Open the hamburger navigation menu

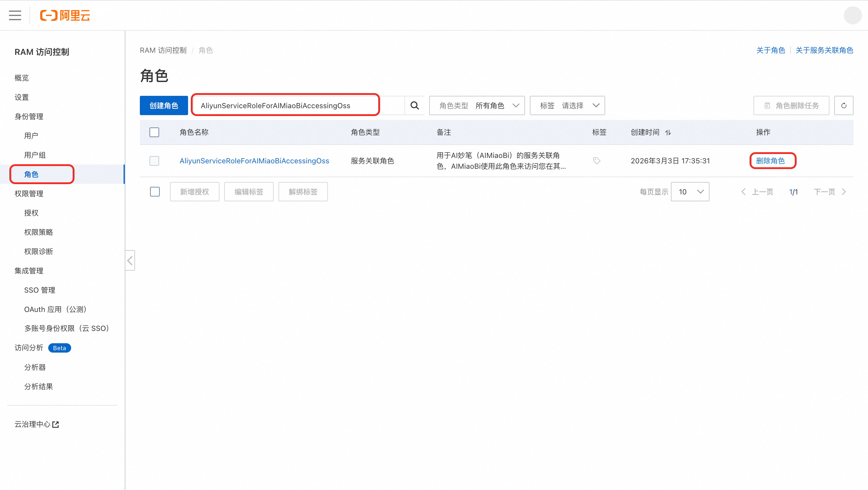coord(15,15)
